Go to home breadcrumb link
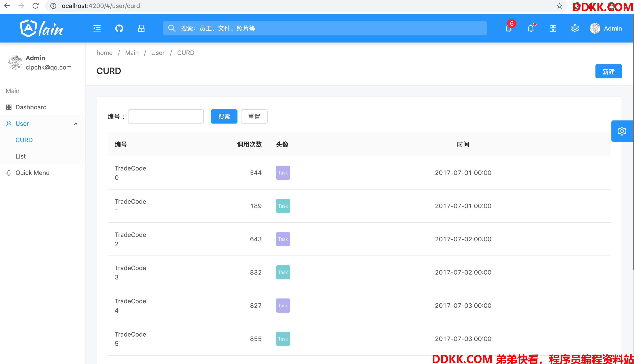634x364 pixels. 105,53
